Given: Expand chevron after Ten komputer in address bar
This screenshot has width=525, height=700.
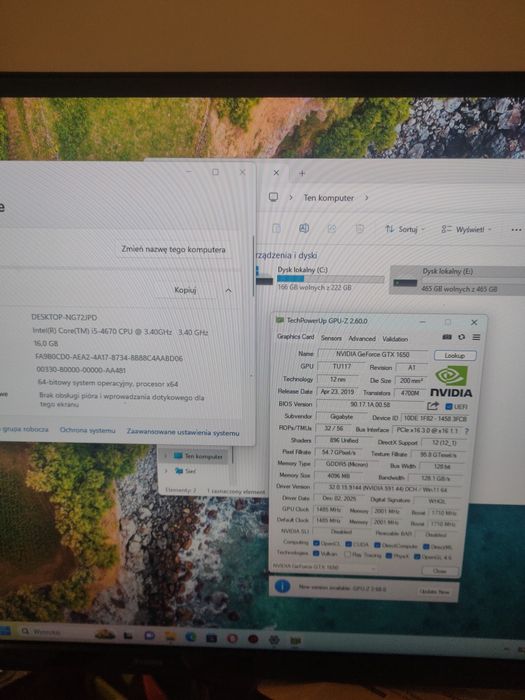Looking at the screenshot, I should click(367, 197).
